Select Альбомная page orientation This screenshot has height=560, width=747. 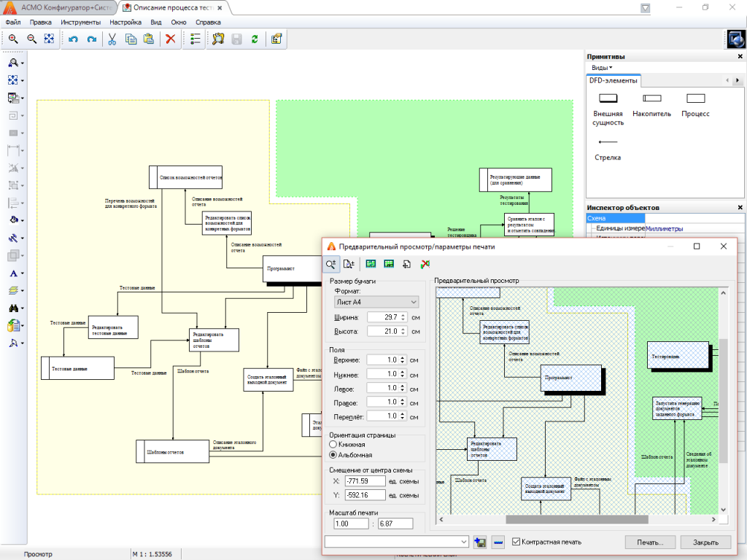tap(333, 454)
